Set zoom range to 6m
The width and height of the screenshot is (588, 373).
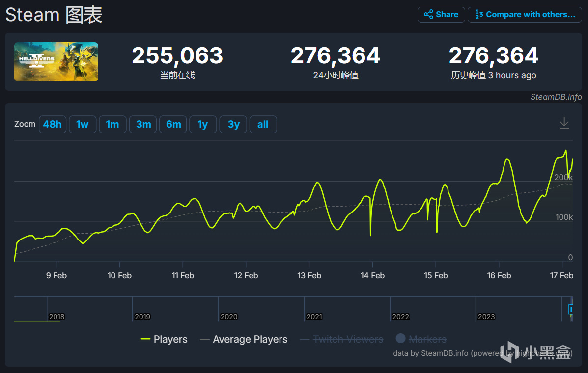(173, 124)
